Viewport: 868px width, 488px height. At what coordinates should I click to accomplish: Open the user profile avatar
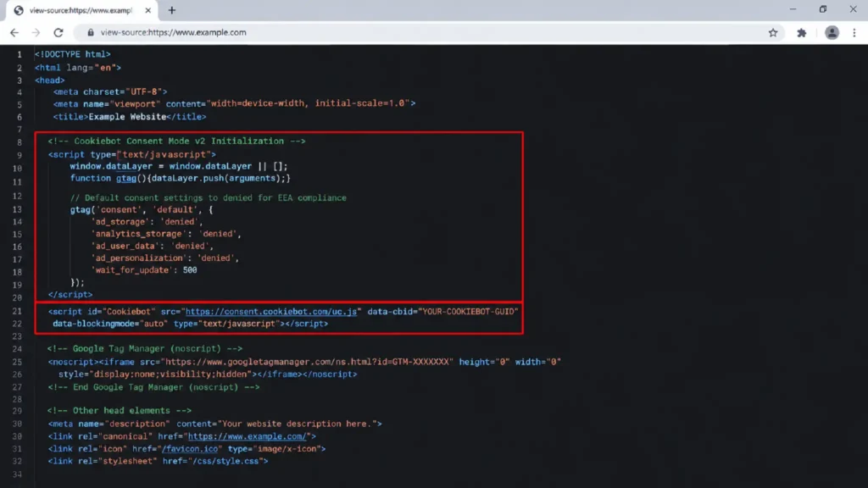pyautogui.click(x=832, y=33)
